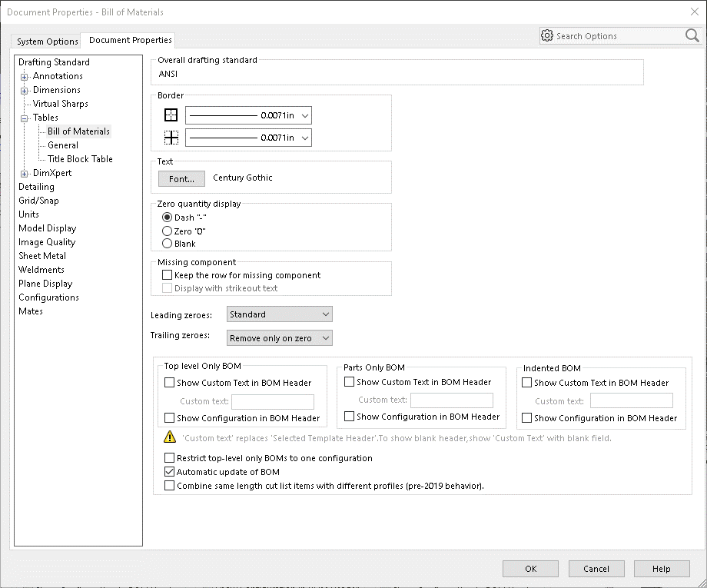
Task: Select Virtual Sharps in the tree
Action: point(61,104)
